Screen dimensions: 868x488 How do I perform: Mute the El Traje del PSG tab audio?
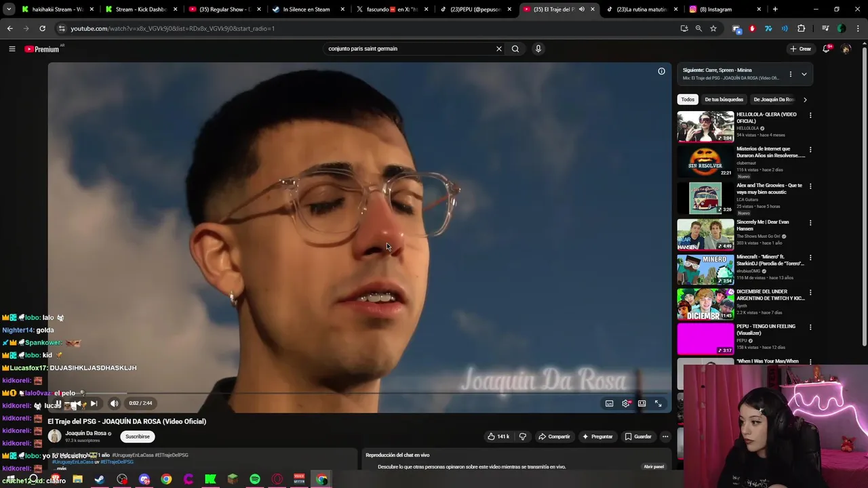click(x=581, y=9)
